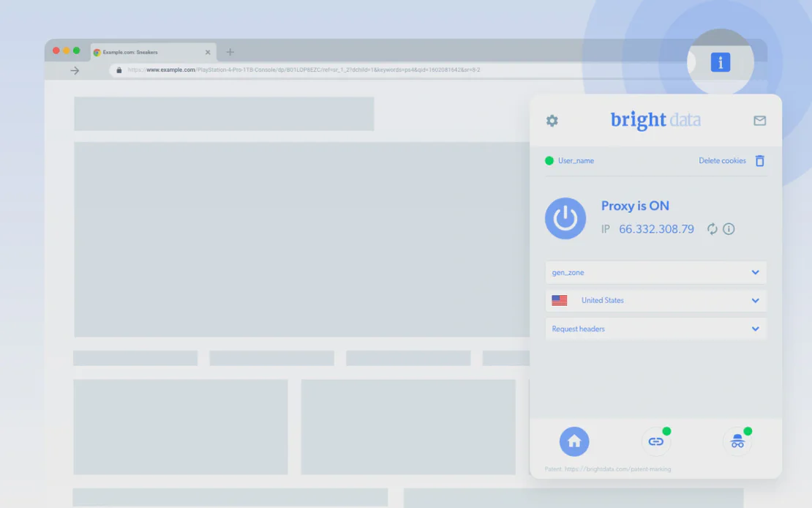The height and width of the screenshot is (508, 812).
Task: Open a new browser tab
Action: coord(230,52)
